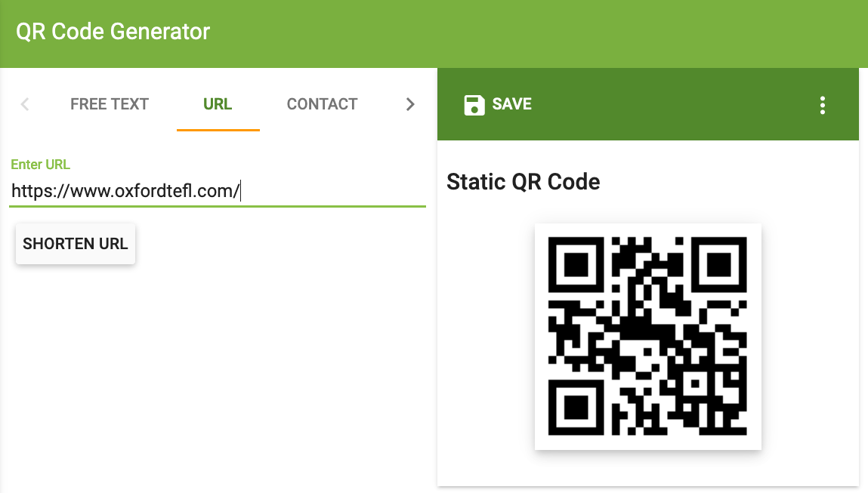868x493 pixels.
Task: Switch to the FREE TEXT tab
Action: point(110,104)
